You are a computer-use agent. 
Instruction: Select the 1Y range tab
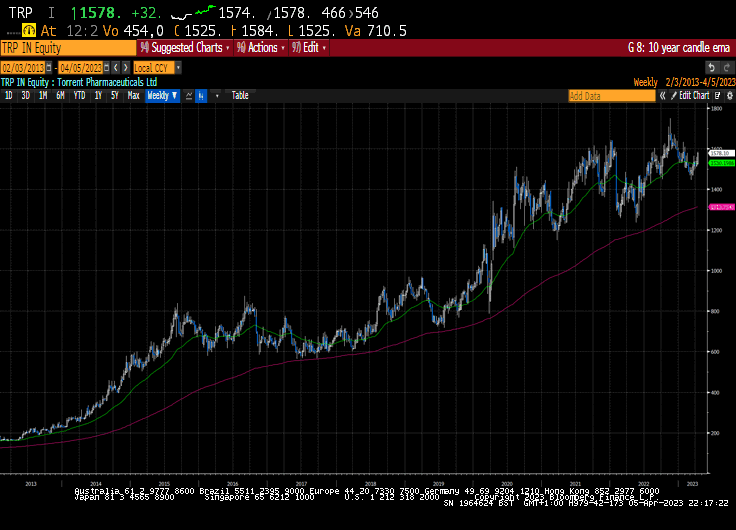click(x=98, y=96)
